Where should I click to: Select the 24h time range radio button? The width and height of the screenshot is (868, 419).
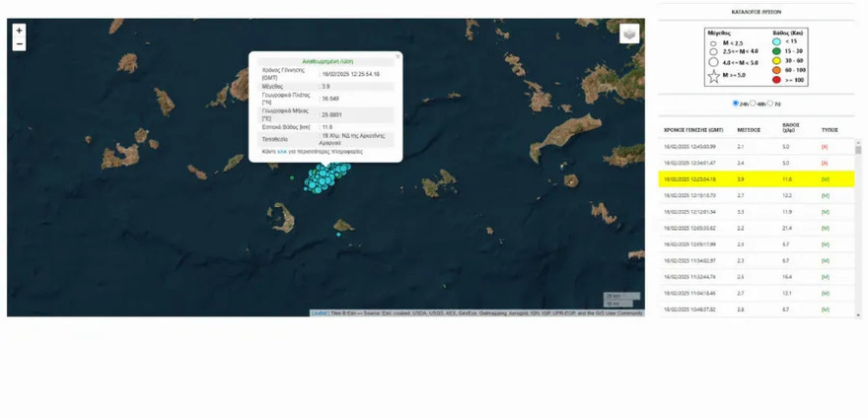click(x=736, y=103)
